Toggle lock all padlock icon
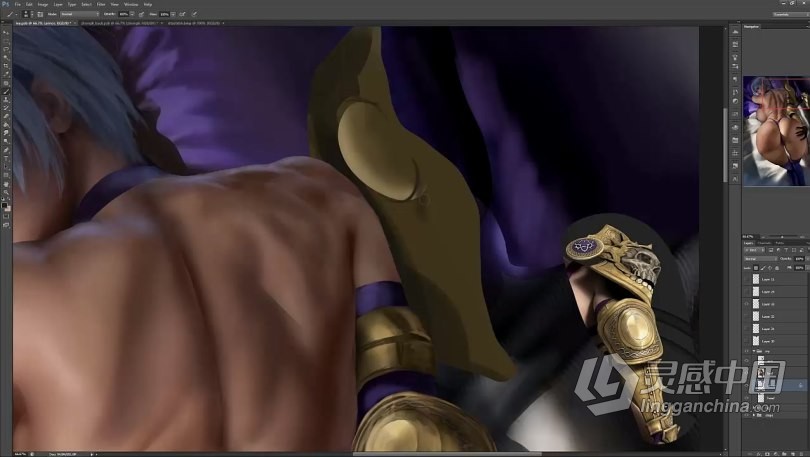The image size is (810, 457). point(777,267)
